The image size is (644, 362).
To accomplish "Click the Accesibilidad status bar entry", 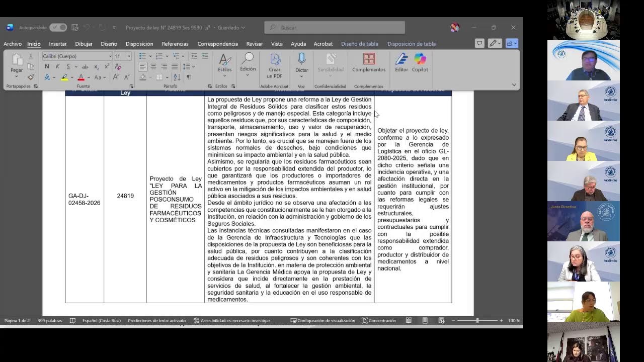I will tap(232, 320).
